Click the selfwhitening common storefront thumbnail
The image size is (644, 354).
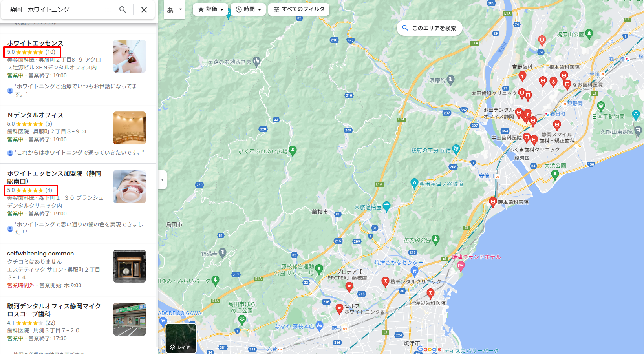pos(130,266)
